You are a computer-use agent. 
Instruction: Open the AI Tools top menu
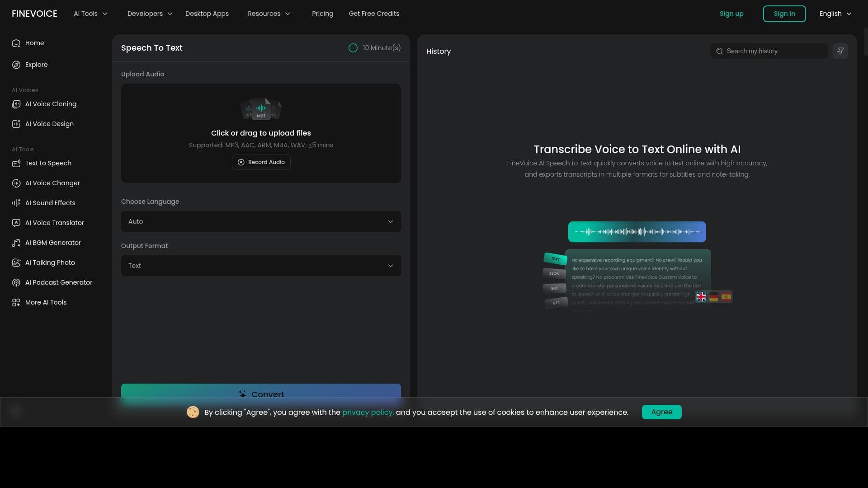click(x=90, y=14)
